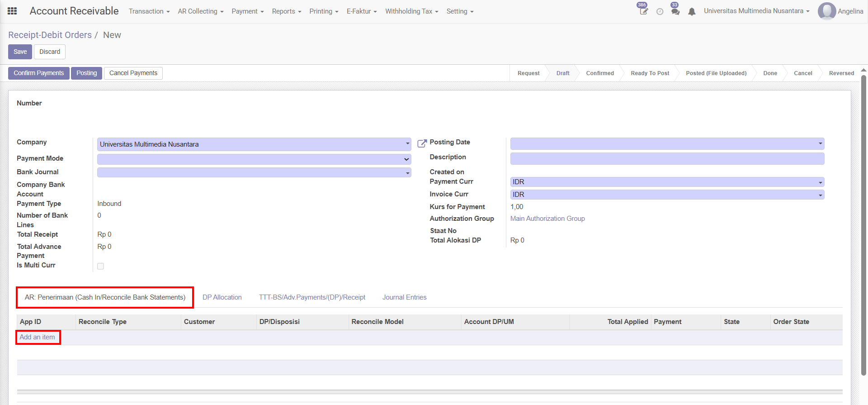Open Company external link icon
Viewport: 868px width, 405px height.
pyautogui.click(x=422, y=143)
